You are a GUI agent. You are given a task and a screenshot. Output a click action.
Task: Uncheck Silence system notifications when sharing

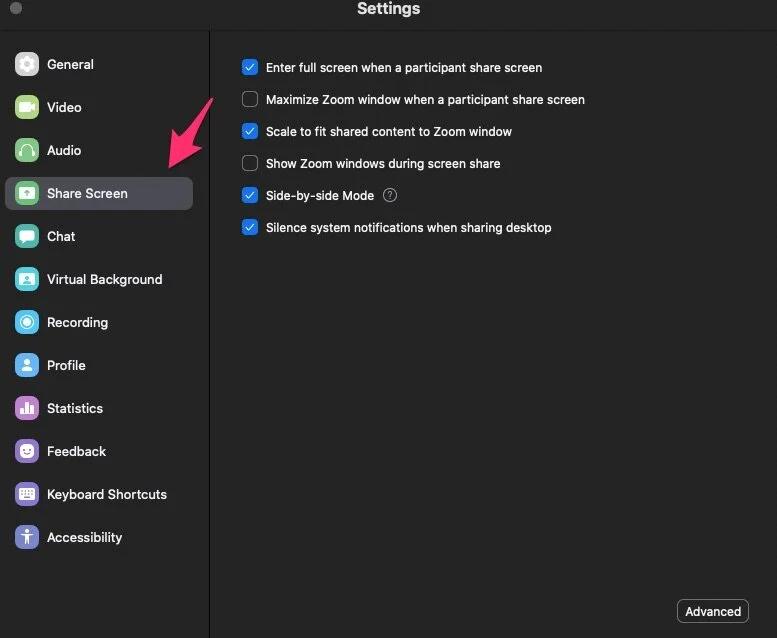point(250,228)
